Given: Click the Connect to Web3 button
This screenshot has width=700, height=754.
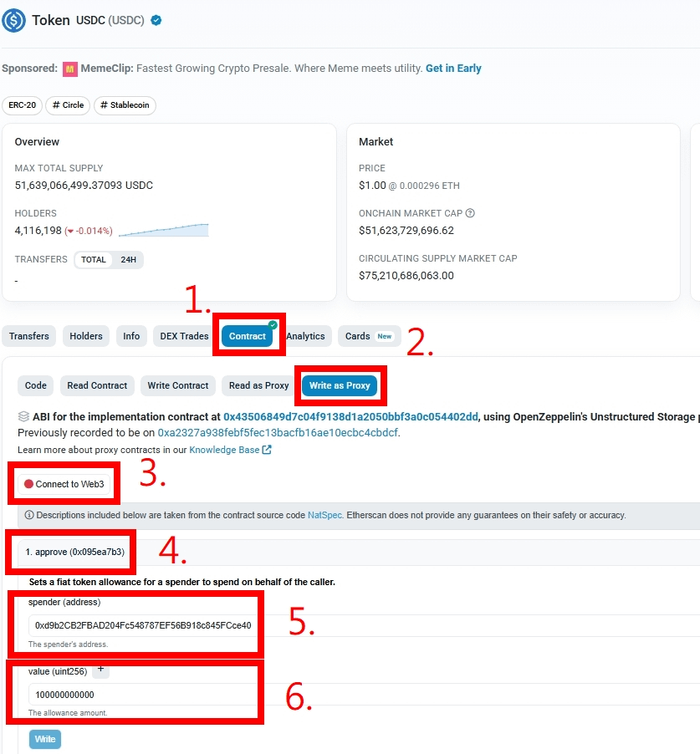Looking at the screenshot, I should point(64,484).
